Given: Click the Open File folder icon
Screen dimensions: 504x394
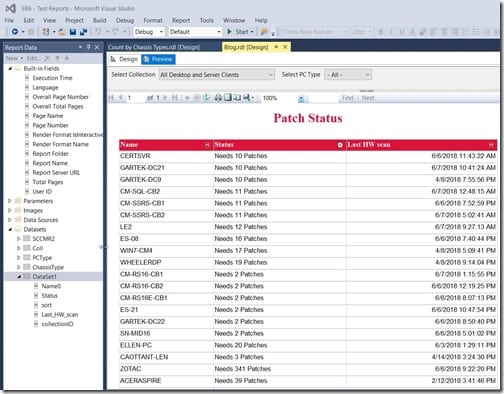Looking at the screenshot, I should 62,32.
